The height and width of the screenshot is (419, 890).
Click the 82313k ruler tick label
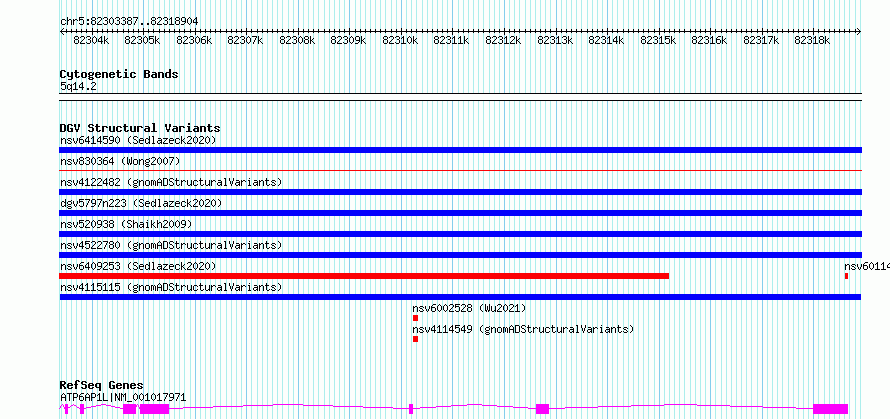tap(555, 40)
